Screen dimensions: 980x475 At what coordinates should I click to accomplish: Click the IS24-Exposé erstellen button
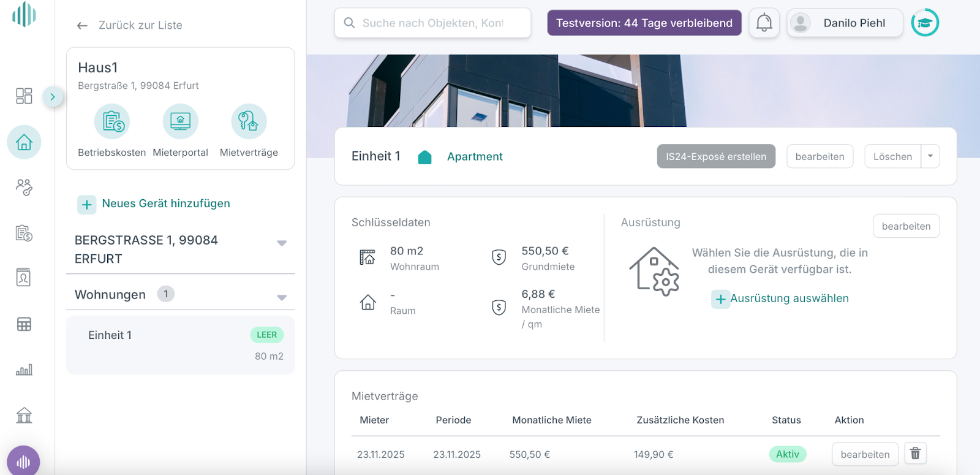tap(716, 156)
